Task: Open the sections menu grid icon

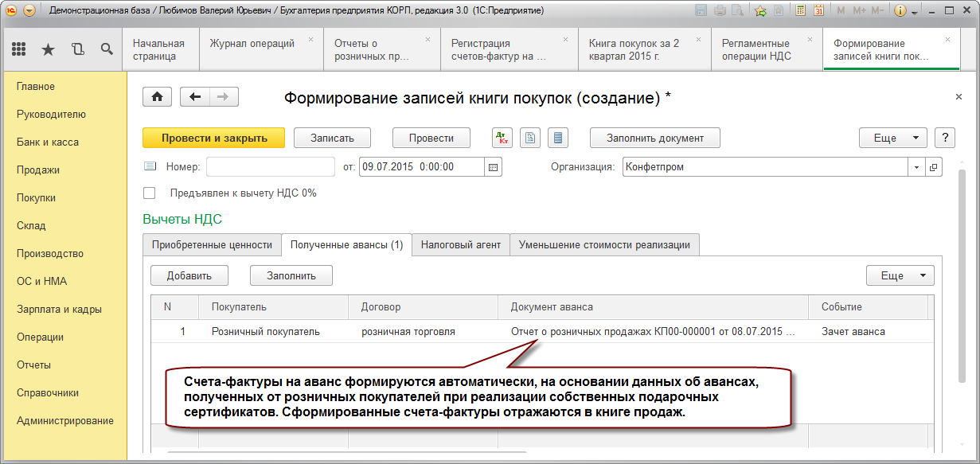Action: tap(19, 49)
